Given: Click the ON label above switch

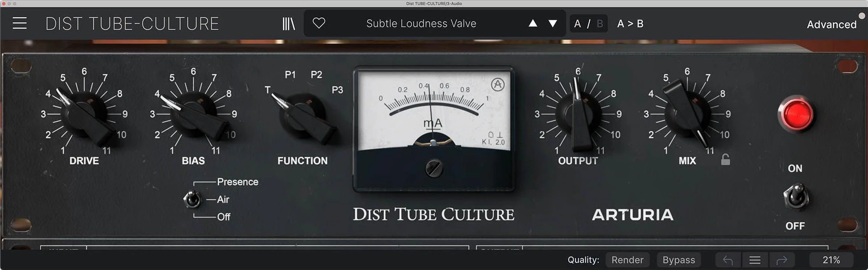Looking at the screenshot, I should tap(795, 169).
